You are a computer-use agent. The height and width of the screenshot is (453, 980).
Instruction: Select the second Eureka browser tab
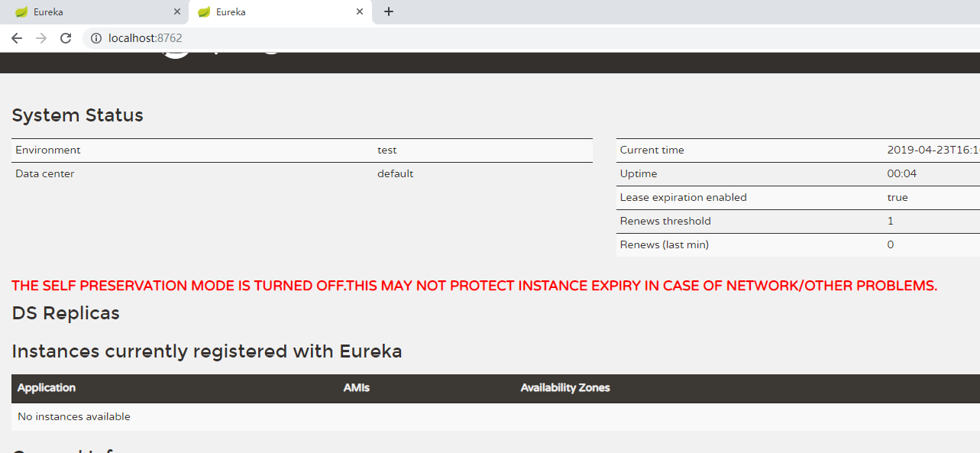tap(280, 12)
